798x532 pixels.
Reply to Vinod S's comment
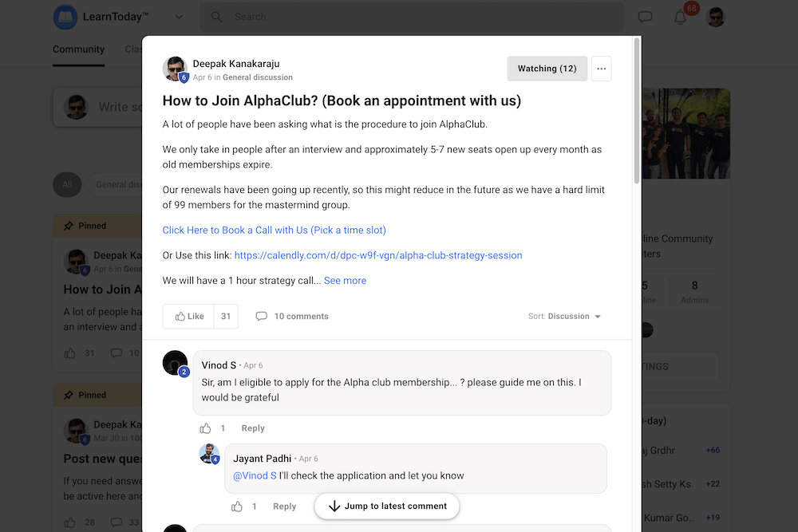tap(253, 428)
